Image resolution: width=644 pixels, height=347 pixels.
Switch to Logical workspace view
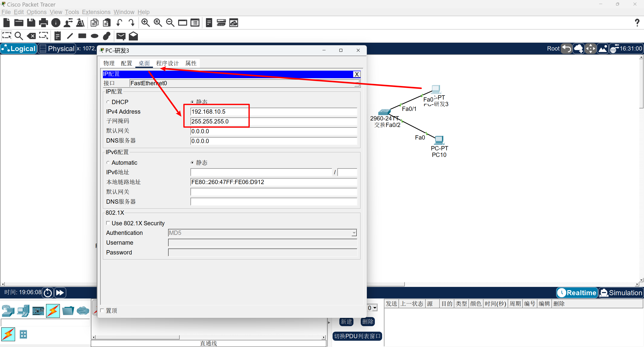19,49
